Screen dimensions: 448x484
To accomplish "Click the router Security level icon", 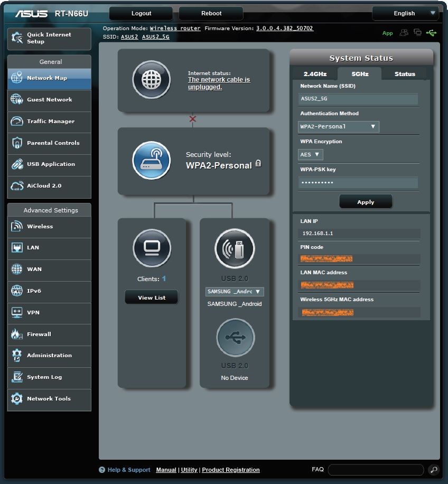I will (153, 160).
